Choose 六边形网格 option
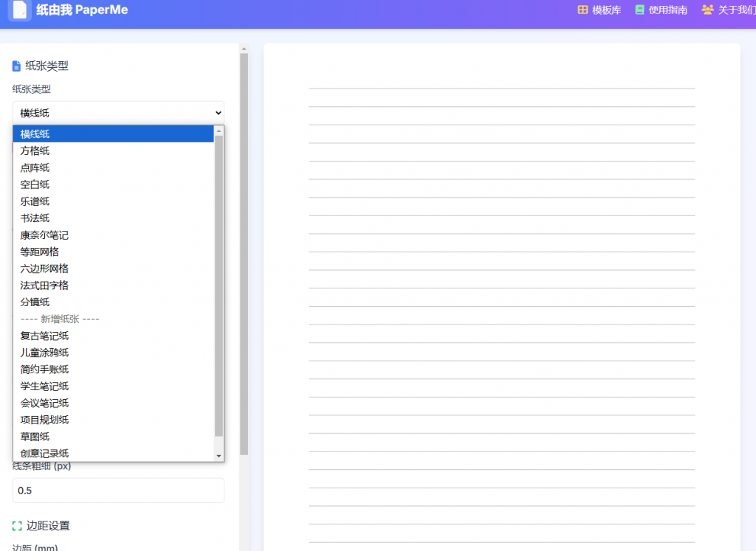The height and width of the screenshot is (551, 756). (44, 268)
